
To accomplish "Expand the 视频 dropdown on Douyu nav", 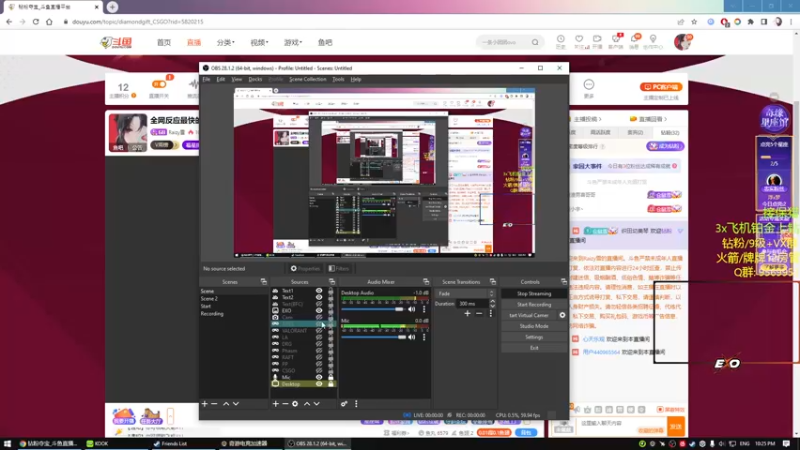I will tap(259, 42).
